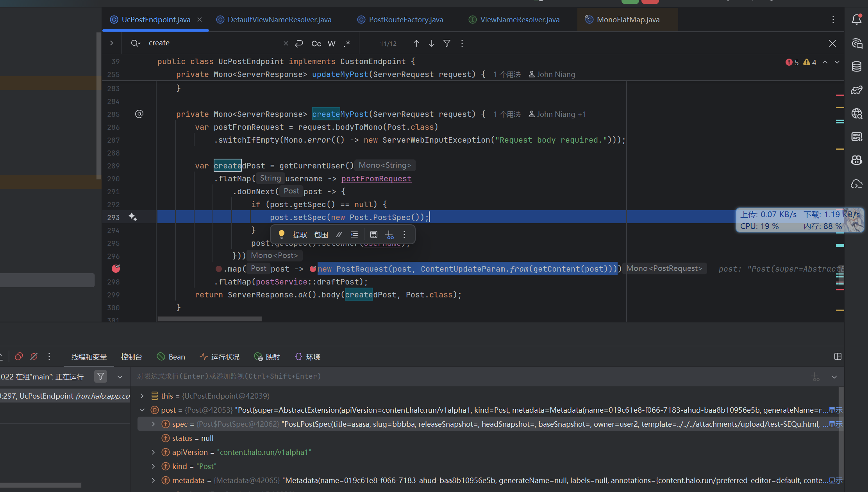The height and width of the screenshot is (492, 868).
Task: Click the layout settings icon in debug panel
Action: (x=838, y=356)
